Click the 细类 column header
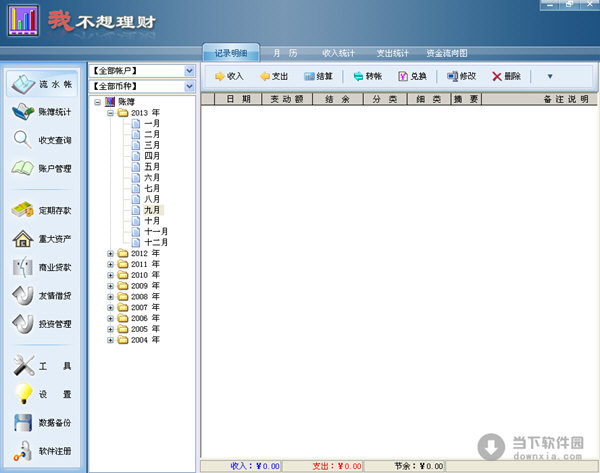 (x=429, y=99)
